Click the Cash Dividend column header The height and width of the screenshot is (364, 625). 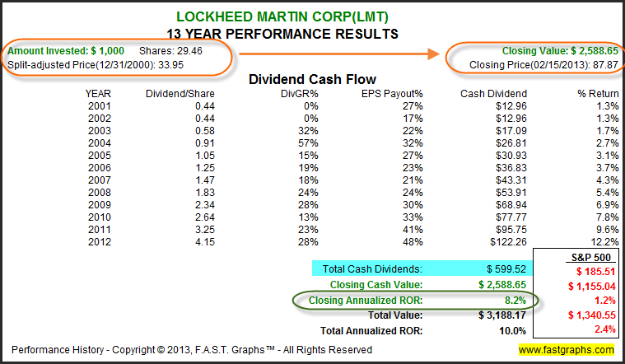[x=493, y=94]
